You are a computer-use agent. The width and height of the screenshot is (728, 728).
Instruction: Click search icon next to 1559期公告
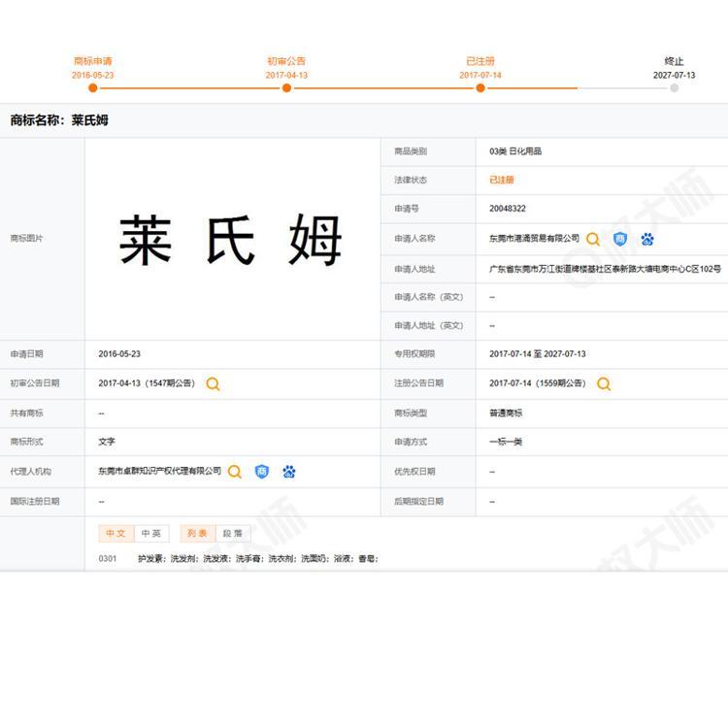(x=604, y=384)
